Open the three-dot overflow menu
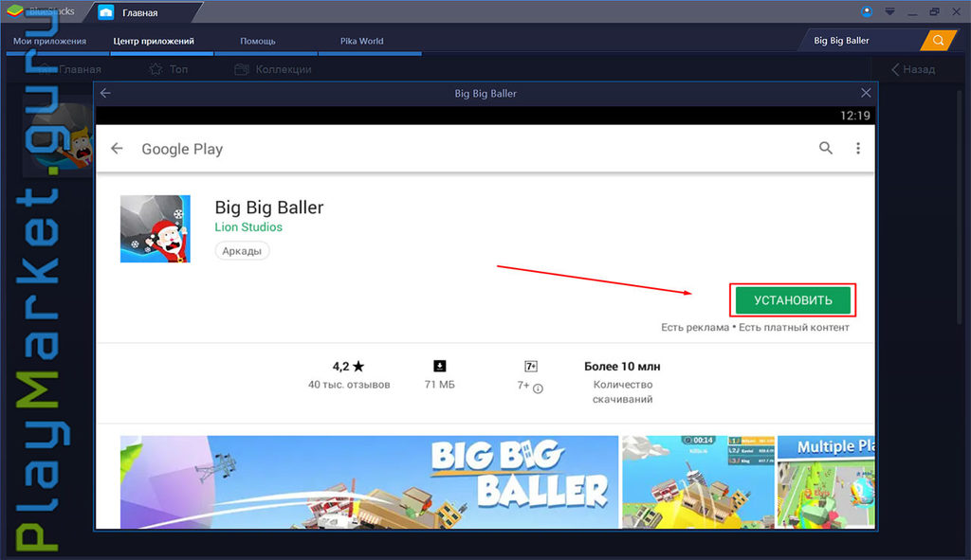Screen dimensions: 971x560 [x=857, y=148]
